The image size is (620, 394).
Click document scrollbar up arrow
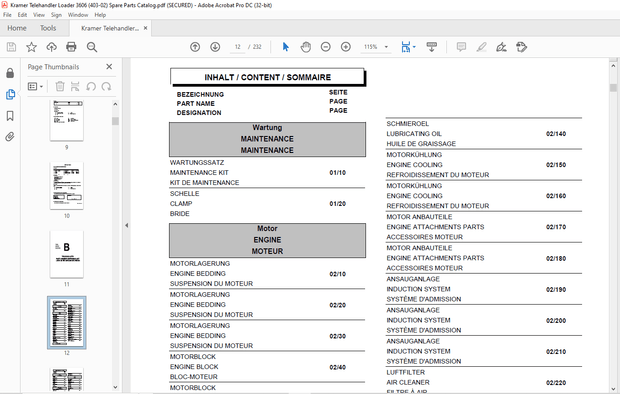coord(613,66)
